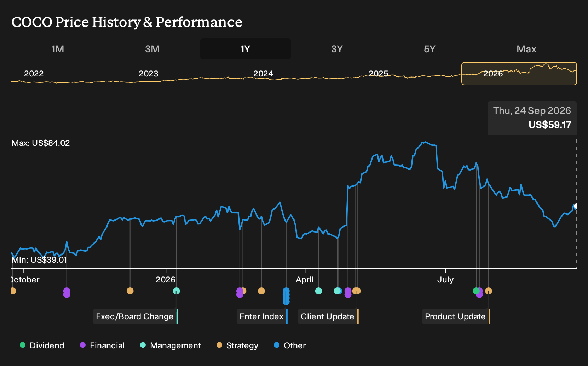Click the white current-price point at the chart's end

click(576, 206)
